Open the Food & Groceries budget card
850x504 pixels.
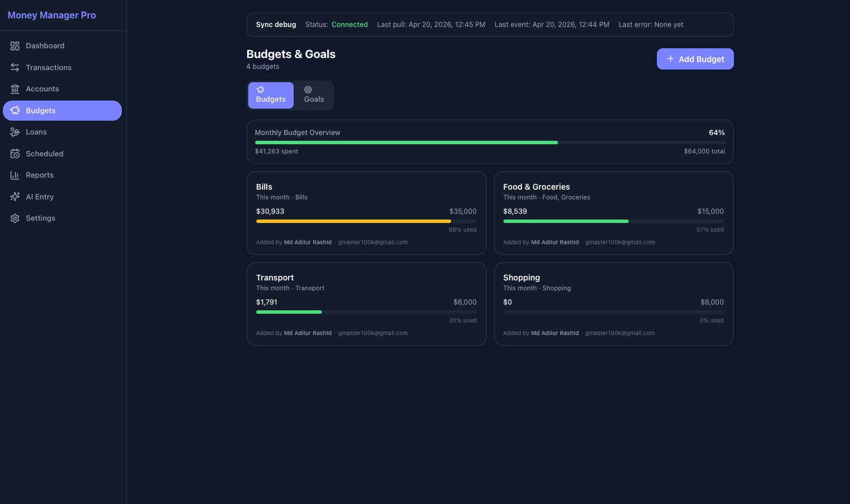click(613, 213)
